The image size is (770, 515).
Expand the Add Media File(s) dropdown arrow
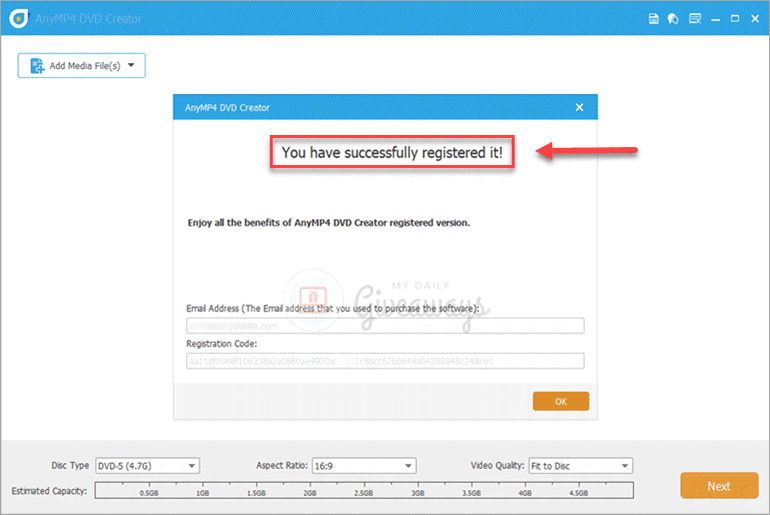(131, 66)
